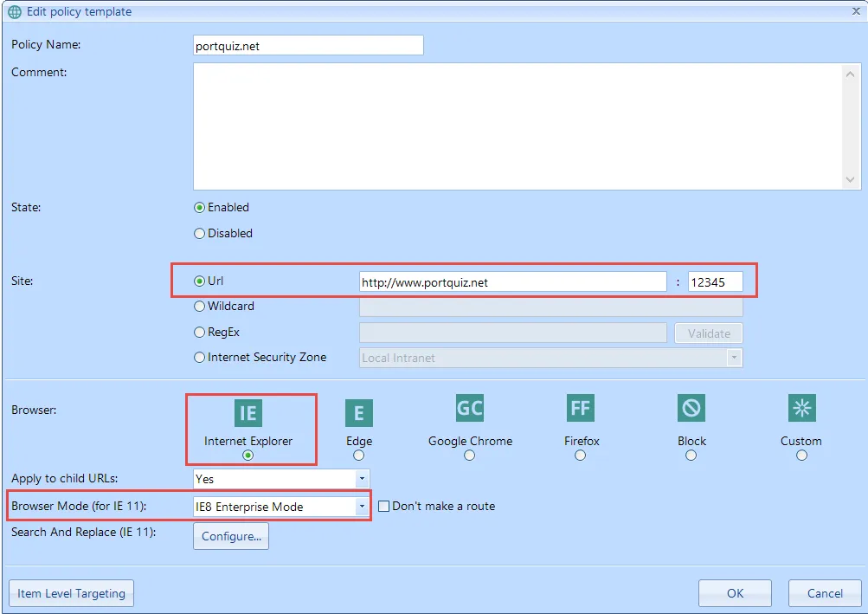Click the RegEx text field
868x614 pixels.
point(512,333)
